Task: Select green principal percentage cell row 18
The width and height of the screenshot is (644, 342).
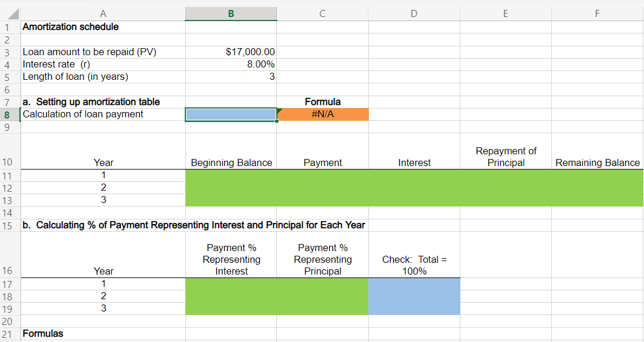Action: [x=323, y=296]
